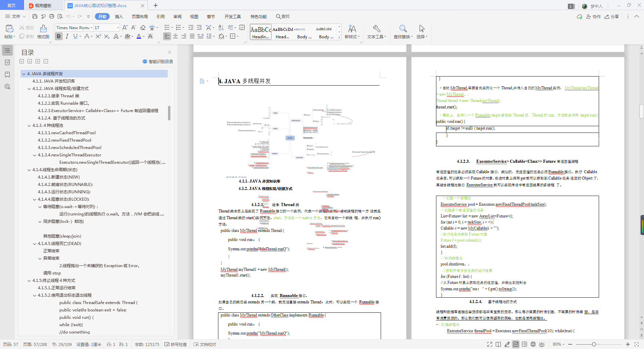This screenshot has height=349, width=644.
Task: Click Increase Indent icon
Action: [199, 28]
